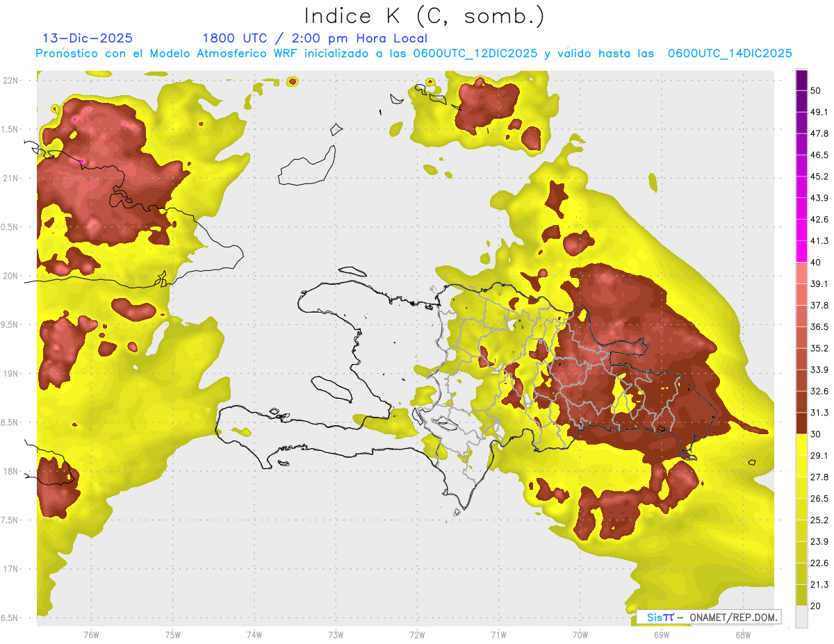This screenshot has height=644, width=834.
Task: Select the date label '13-Dic-2025'
Action: pos(87,38)
